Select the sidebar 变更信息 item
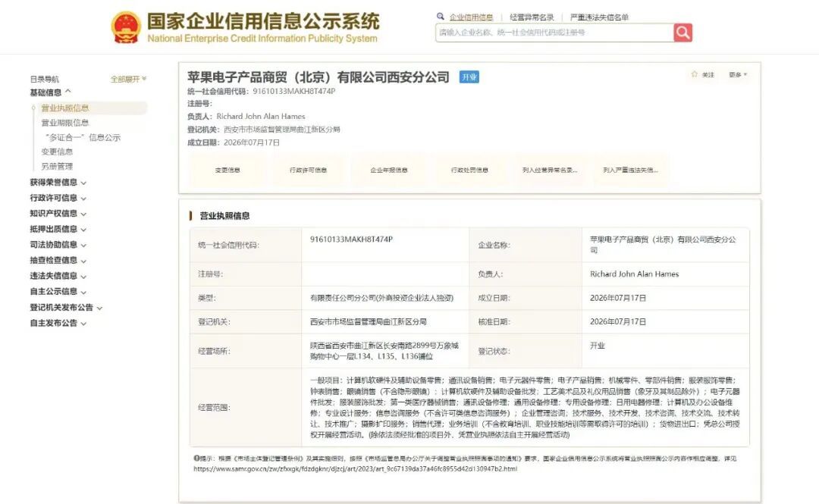The image size is (819, 504). pyautogui.click(x=57, y=152)
